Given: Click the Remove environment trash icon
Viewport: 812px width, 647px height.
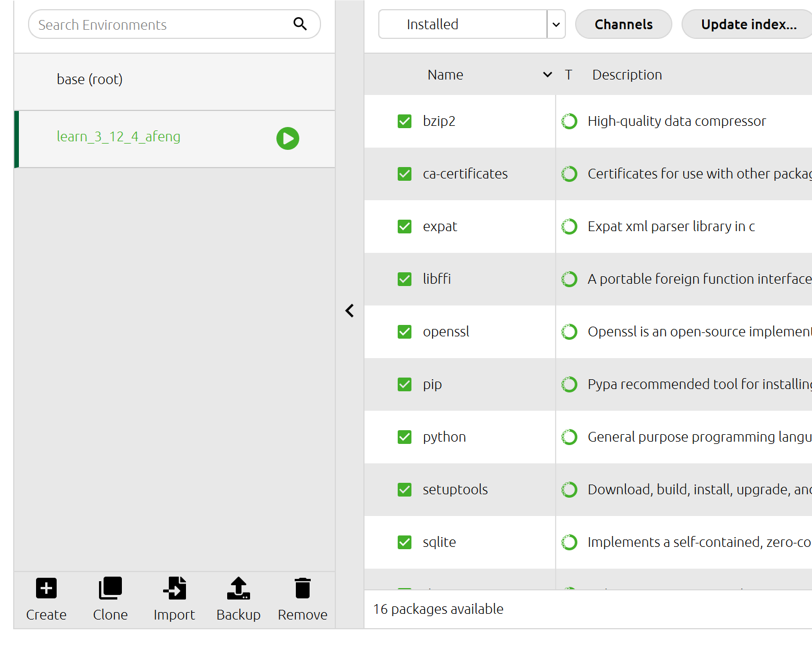Looking at the screenshot, I should (x=303, y=588).
